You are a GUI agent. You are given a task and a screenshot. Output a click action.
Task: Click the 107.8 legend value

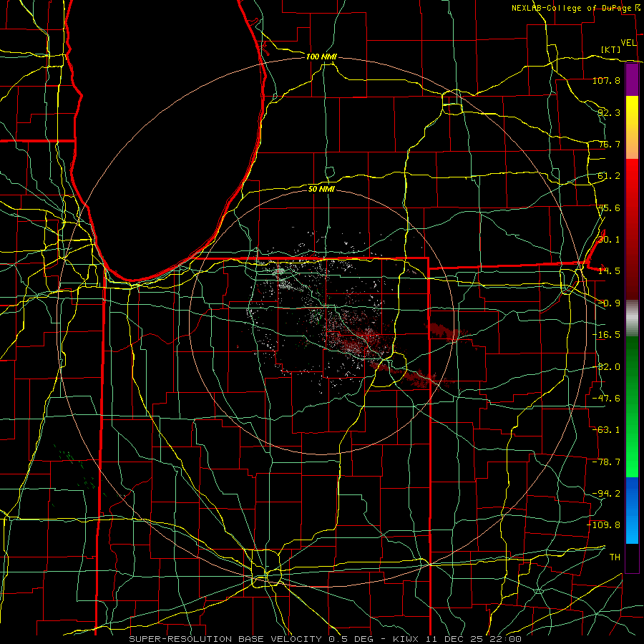pos(606,80)
